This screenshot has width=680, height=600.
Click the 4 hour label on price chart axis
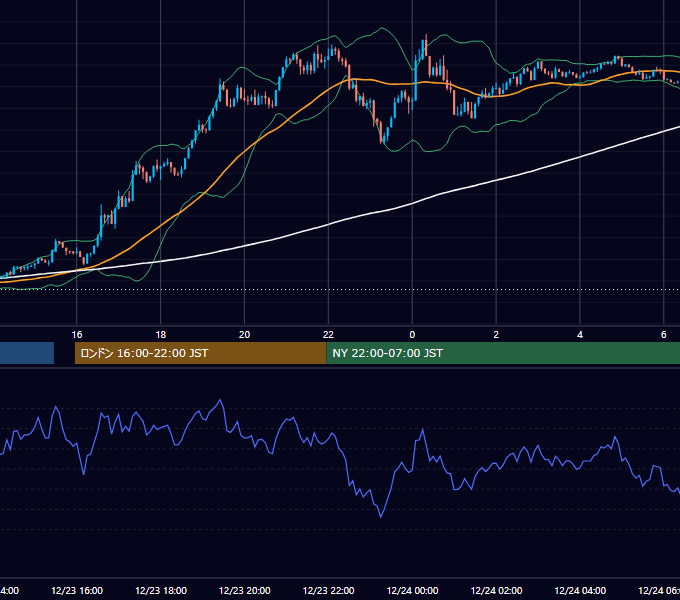[580, 335]
